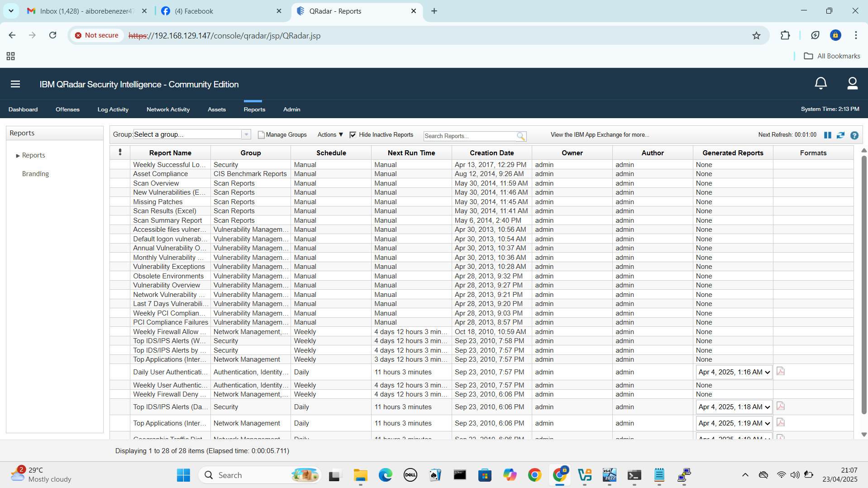Toggle Hide Inactive Reports checkbox
The image size is (868, 488).
(x=353, y=135)
